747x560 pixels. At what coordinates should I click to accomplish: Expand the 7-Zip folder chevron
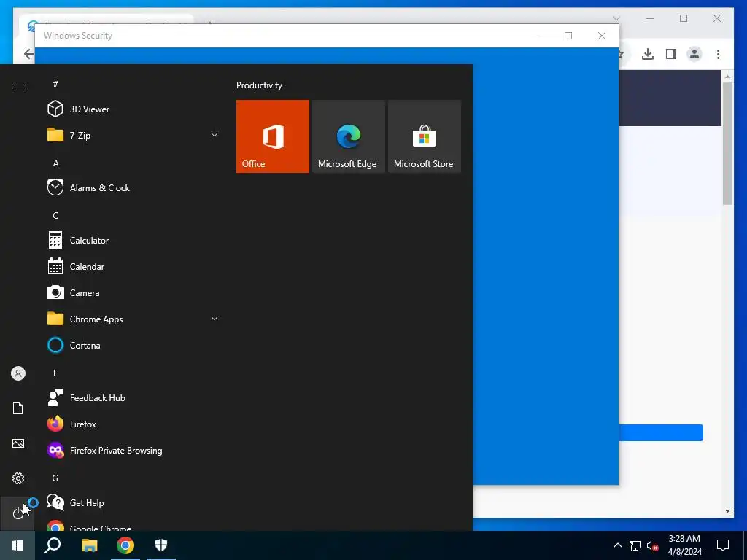(x=214, y=135)
